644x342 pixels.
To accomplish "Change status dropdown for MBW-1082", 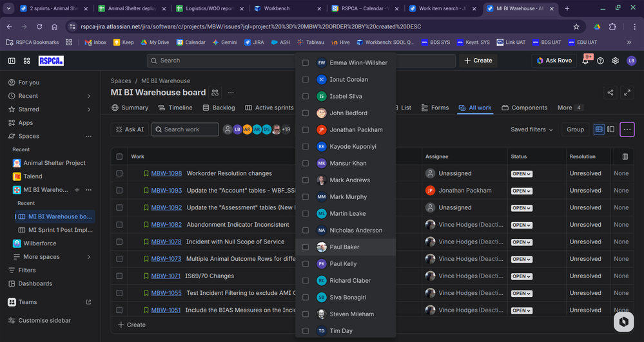I will coord(522,225).
